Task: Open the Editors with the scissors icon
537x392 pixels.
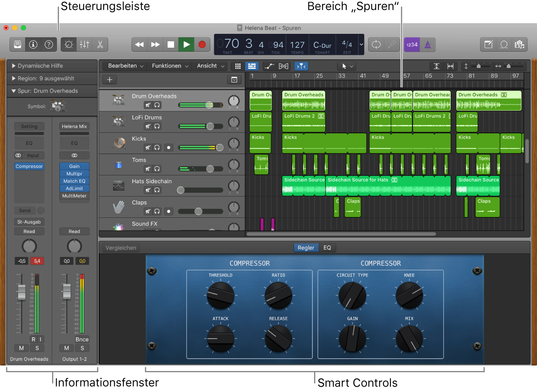Action: (100, 44)
